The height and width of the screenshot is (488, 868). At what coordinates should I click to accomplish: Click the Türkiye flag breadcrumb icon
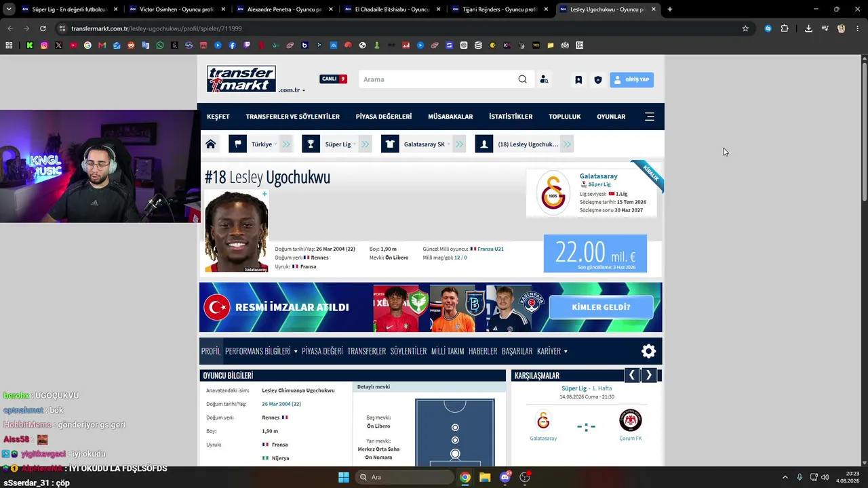click(237, 144)
